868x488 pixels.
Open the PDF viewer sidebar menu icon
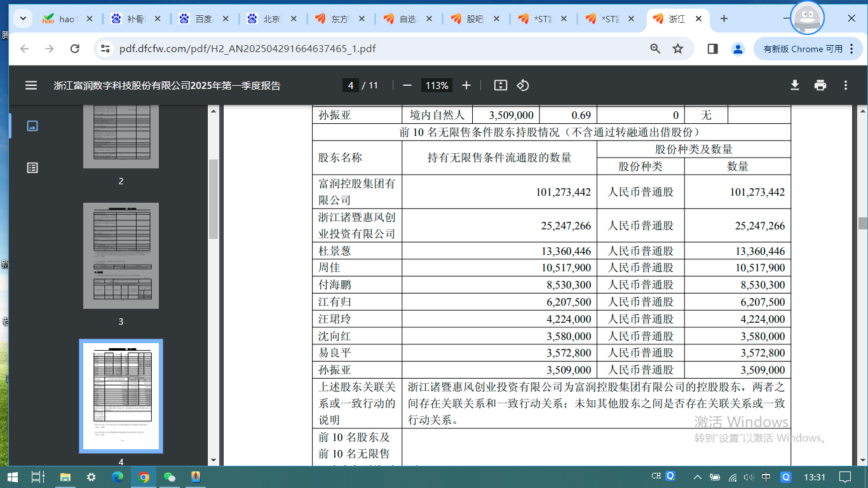coord(31,85)
